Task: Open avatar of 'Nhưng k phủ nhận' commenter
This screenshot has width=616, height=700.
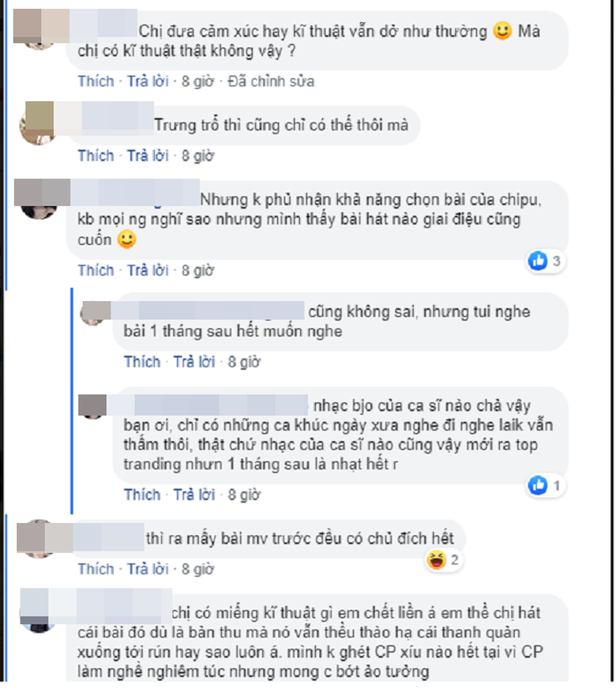Action: (39, 200)
